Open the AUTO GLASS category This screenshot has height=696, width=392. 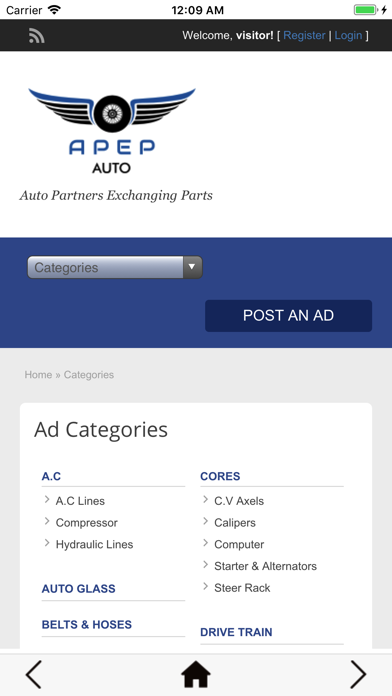coord(79,589)
